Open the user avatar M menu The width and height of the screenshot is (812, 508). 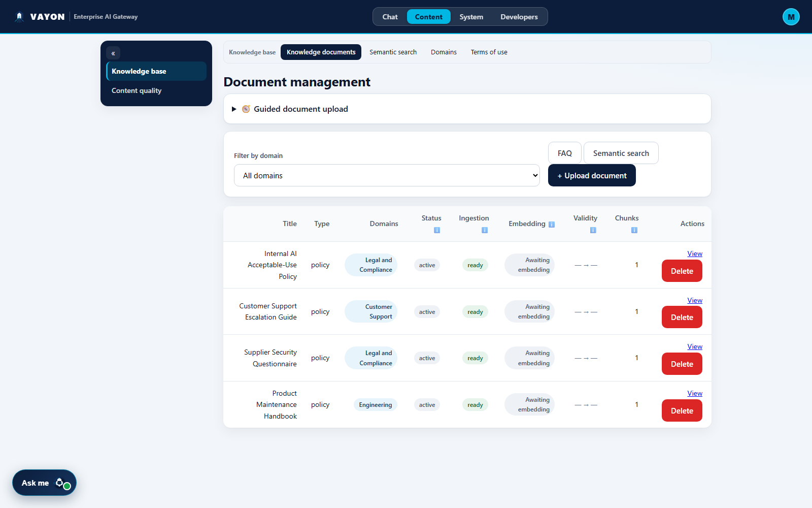click(x=791, y=17)
